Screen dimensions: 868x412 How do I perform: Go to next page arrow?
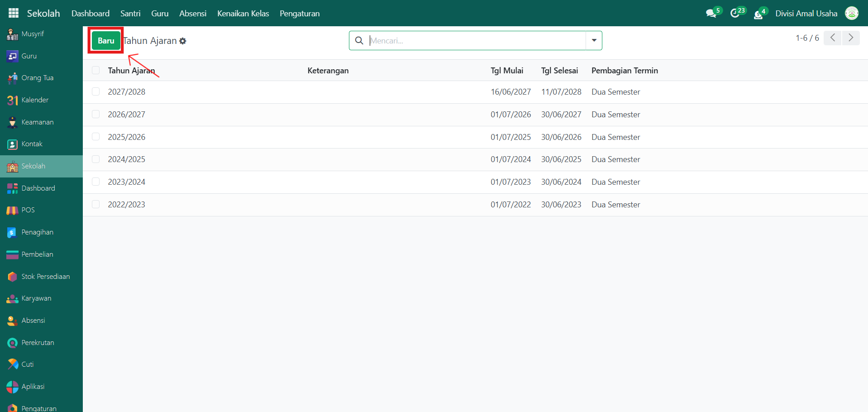(x=851, y=38)
